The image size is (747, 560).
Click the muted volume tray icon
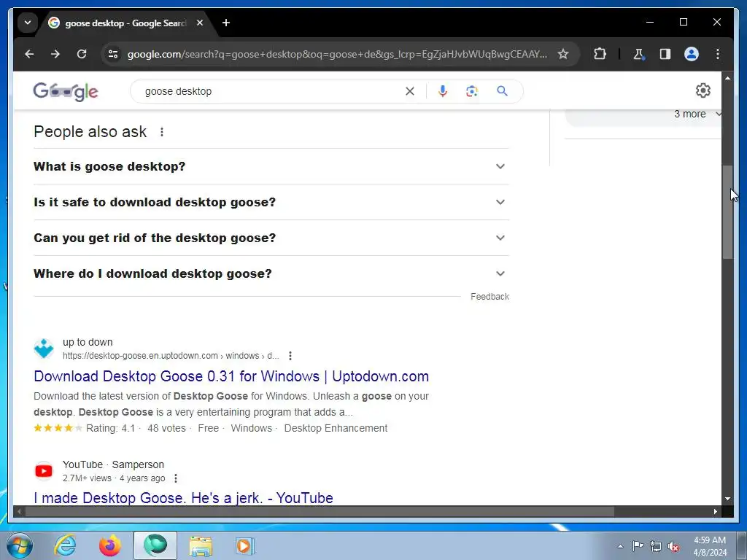(x=673, y=546)
